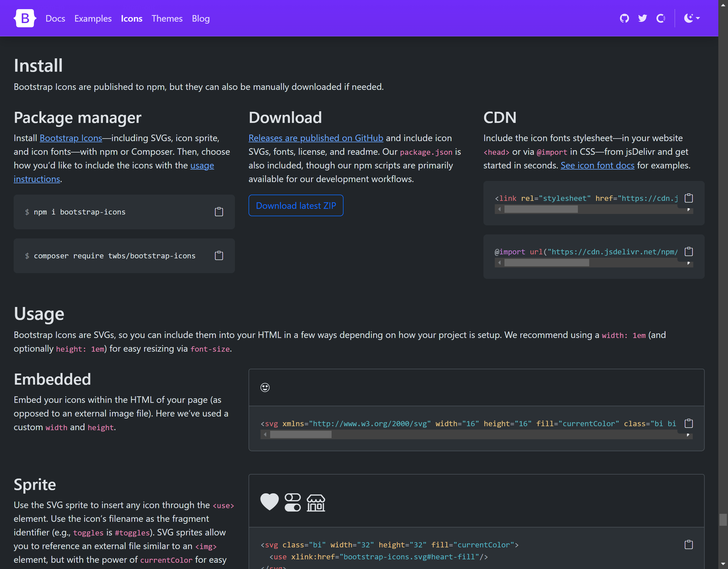Copy the embedded SVG code
728x569 pixels.
pos(688,423)
